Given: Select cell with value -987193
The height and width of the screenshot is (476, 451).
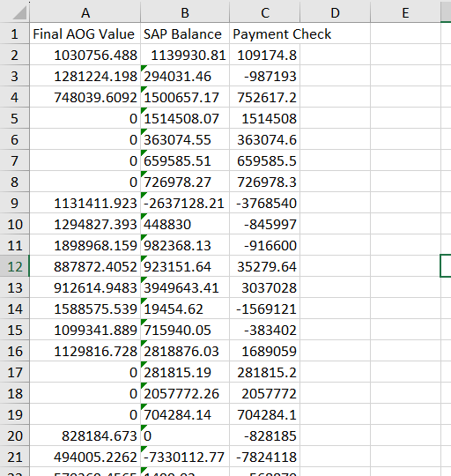Looking at the screenshot, I should (265, 76).
